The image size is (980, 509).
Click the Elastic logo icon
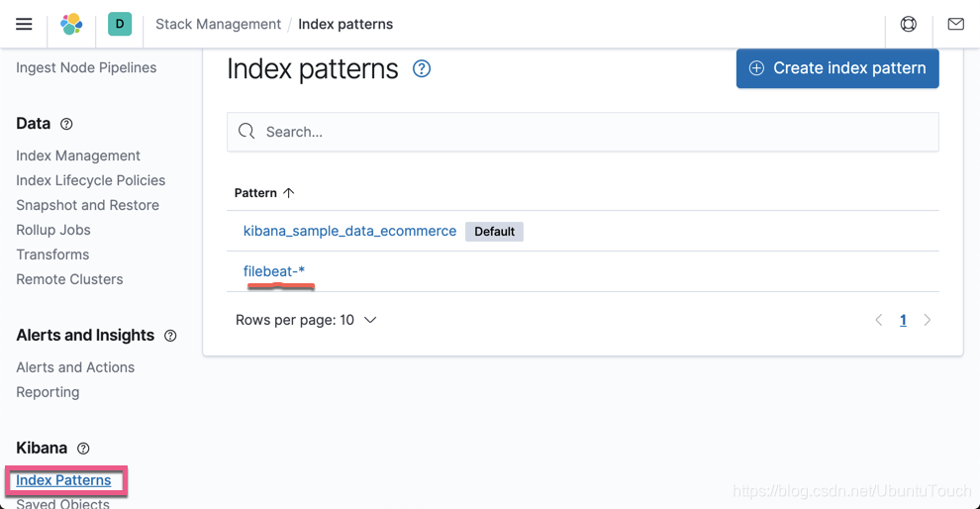71,24
